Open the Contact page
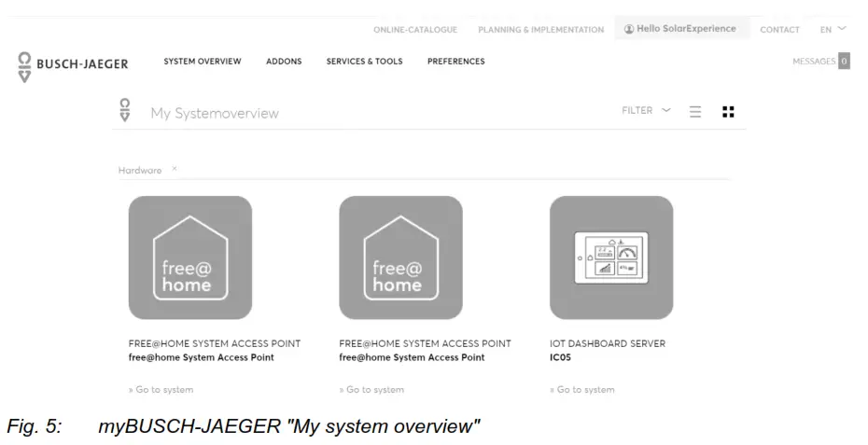This screenshot has width=868, height=445. [x=779, y=30]
